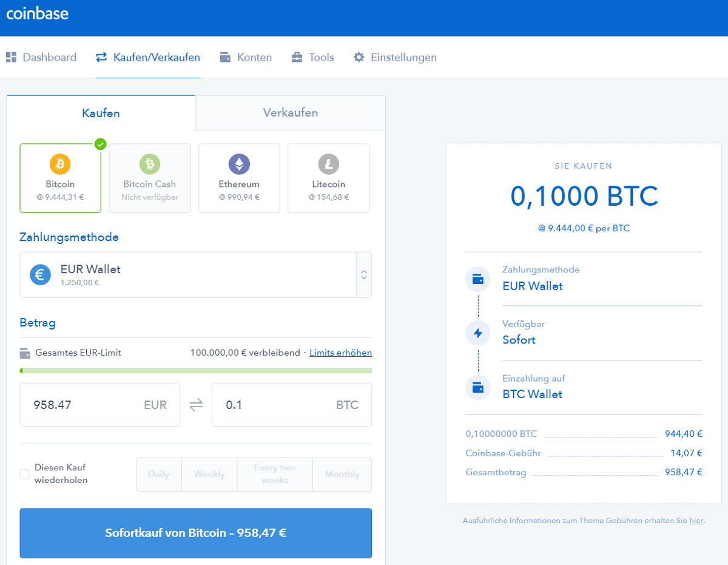Click the grey Litecoin coin icon
Image resolution: width=728 pixels, height=565 pixels.
pos(328,164)
